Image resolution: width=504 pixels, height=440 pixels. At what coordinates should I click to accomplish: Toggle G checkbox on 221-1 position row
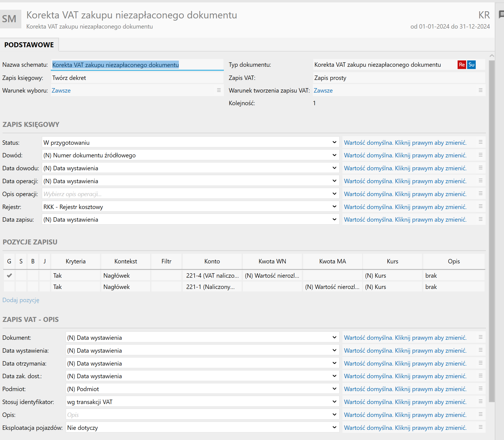click(9, 287)
